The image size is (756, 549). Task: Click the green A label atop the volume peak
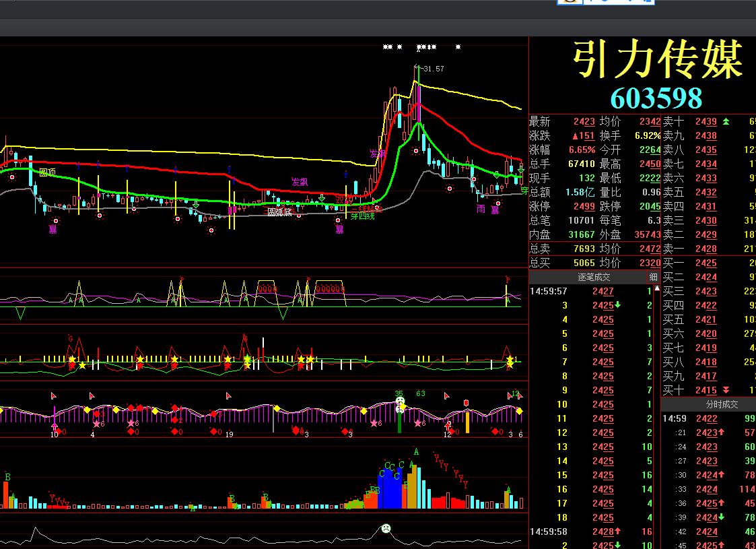pyautogui.click(x=416, y=452)
